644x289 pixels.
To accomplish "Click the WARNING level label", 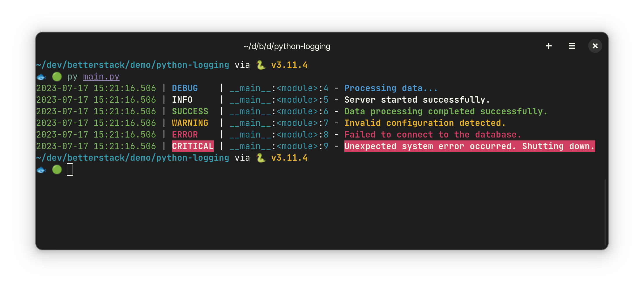I will [x=190, y=123].
